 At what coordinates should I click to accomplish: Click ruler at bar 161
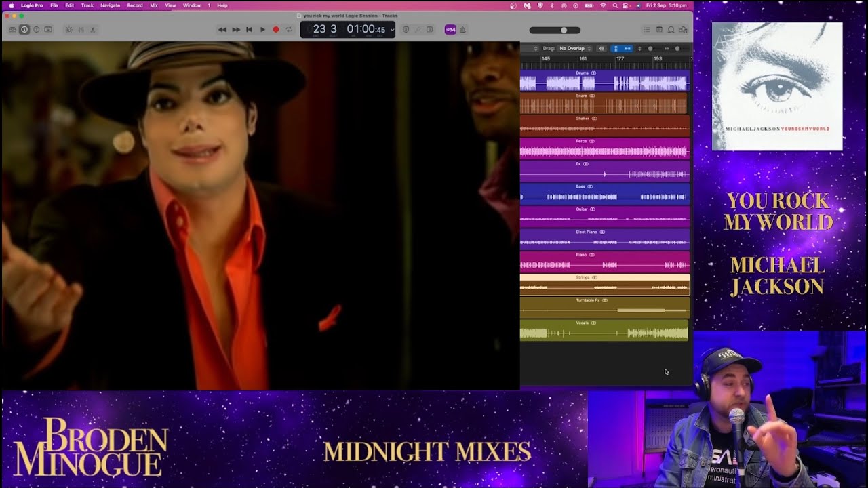coord(583,59)
